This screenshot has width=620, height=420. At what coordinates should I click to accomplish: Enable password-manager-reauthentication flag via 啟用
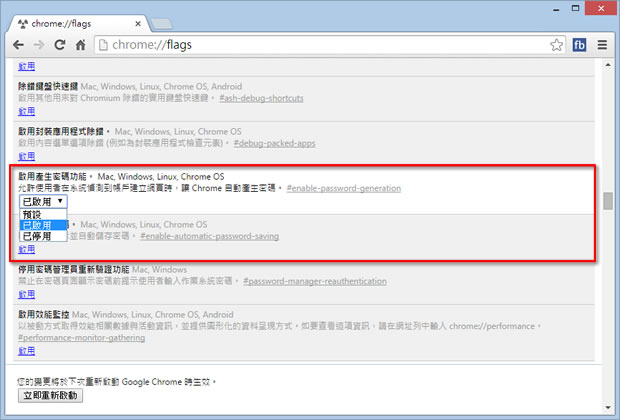point(26,294)
